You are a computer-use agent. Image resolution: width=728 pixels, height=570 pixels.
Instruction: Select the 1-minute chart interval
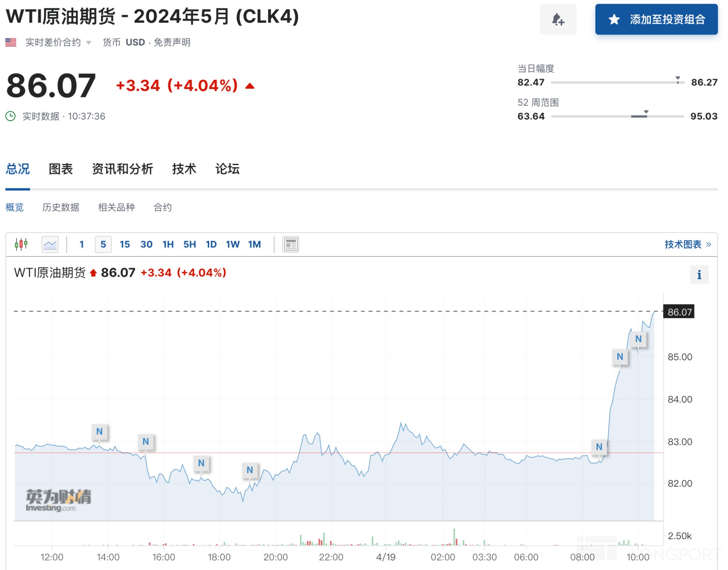point(82,244)
